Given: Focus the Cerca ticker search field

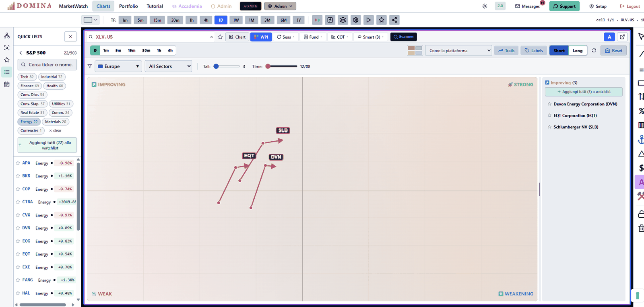Looking at the screenshot, I should point(47,64).
